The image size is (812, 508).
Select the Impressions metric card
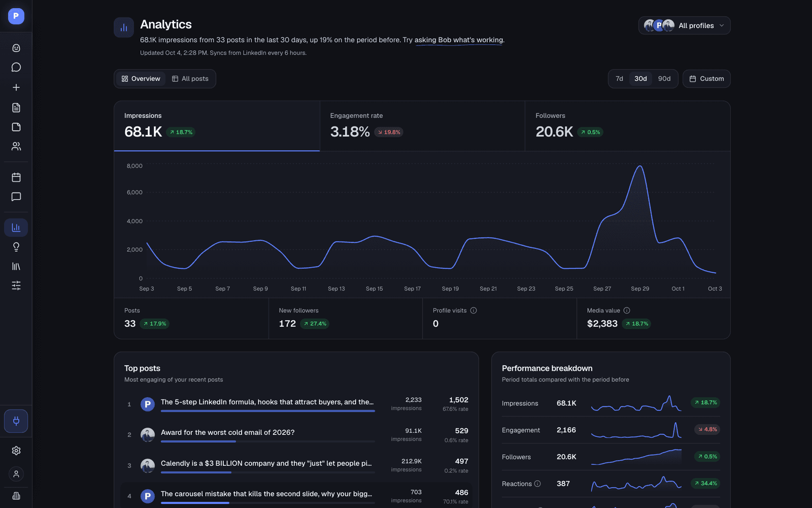click(x=217, y=126)
